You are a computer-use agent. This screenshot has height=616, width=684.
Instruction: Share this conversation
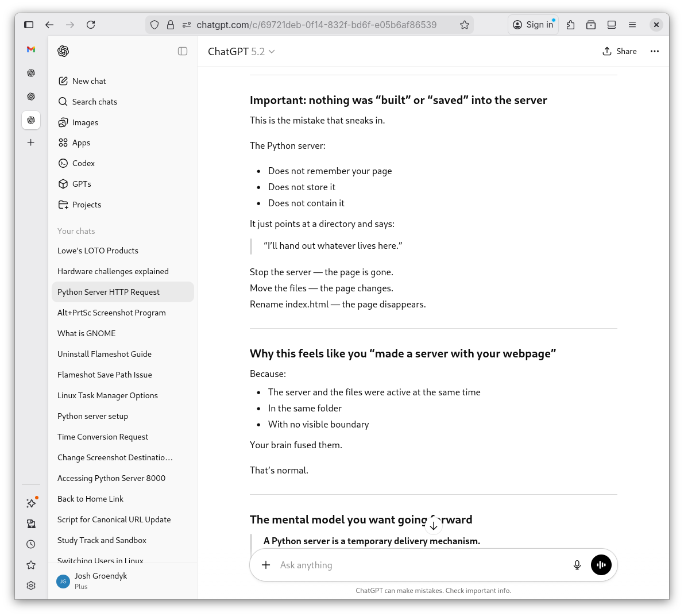click(619, 51)
